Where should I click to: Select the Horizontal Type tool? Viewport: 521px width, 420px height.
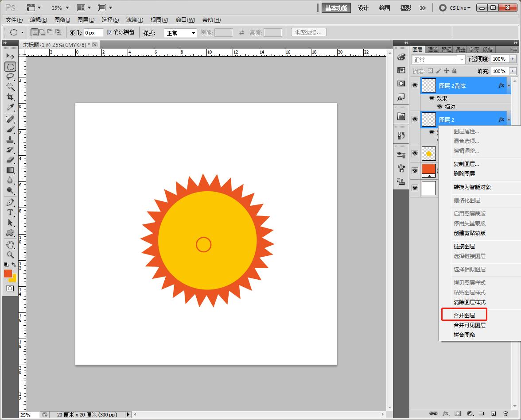tap(10, 212)
